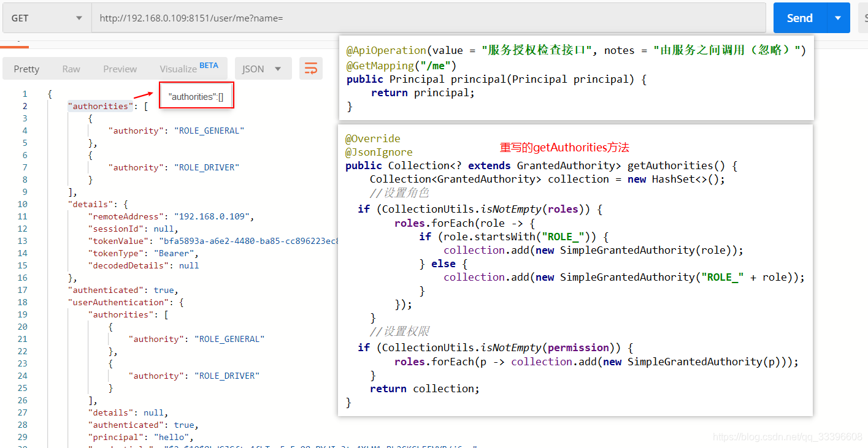
Task: Click "authenticated" key on line 17
Action: (106, 290)
